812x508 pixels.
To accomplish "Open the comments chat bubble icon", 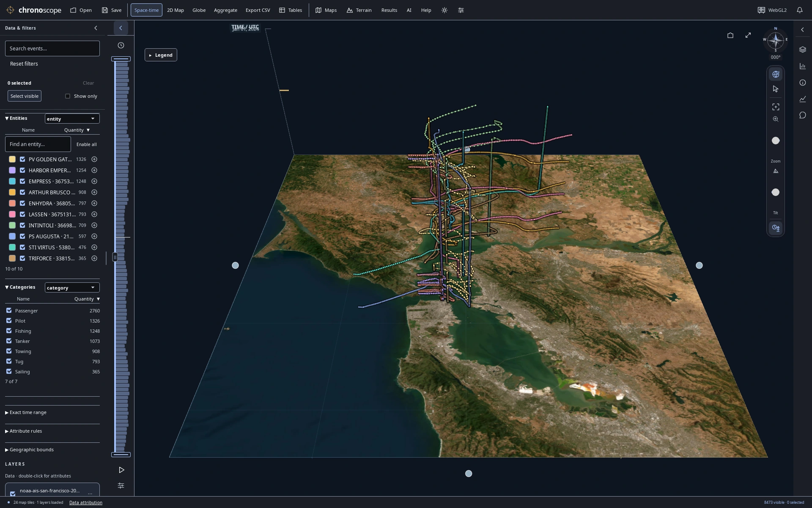I will point(803,115).
